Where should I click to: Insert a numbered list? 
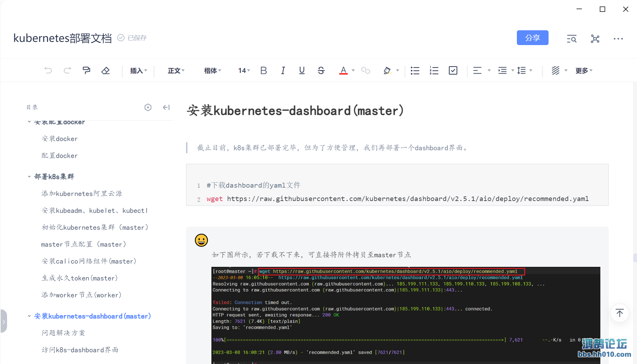pos(434,70)
